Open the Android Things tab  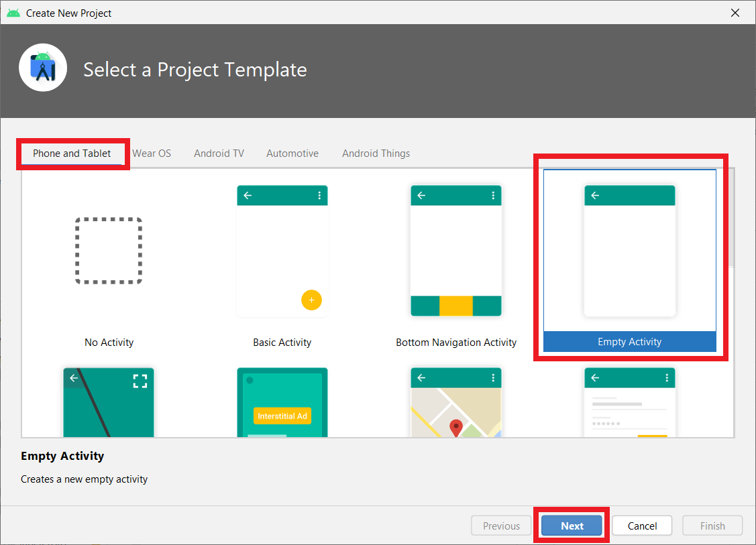coord(376,154)
